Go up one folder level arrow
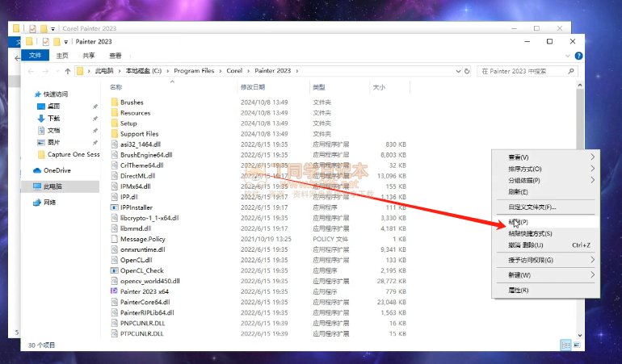Image resolution: width=622 pixels, height=364 pixels. (x=67, y=71)
